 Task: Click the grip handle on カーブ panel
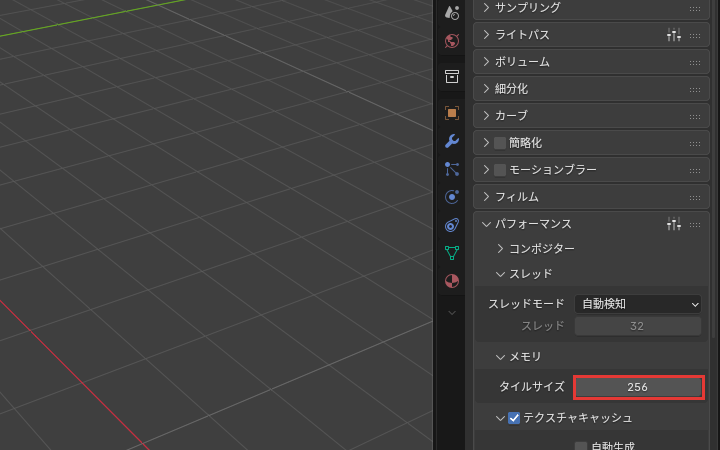tap(695, 117)
